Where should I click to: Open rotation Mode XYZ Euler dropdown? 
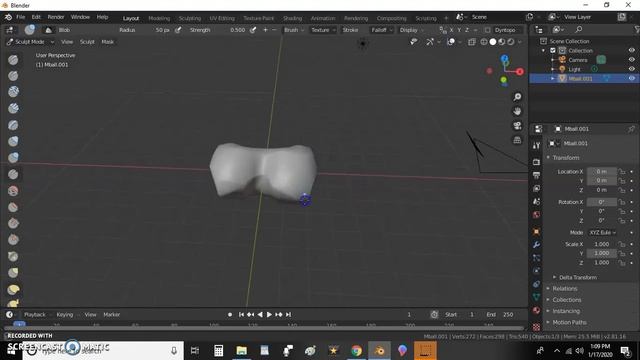coord(602,232)
